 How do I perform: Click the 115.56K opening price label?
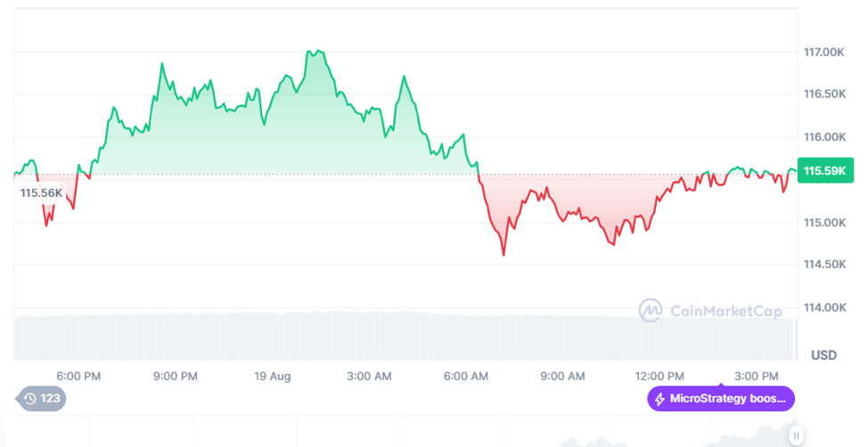pyautogui.click(x=42, y=192)
